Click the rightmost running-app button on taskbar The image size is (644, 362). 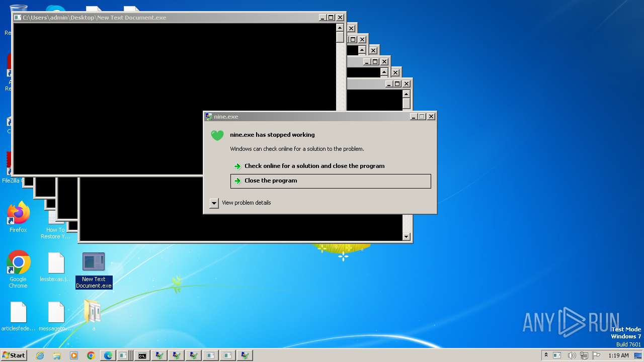pyautogui.click(x=245, y=355)
